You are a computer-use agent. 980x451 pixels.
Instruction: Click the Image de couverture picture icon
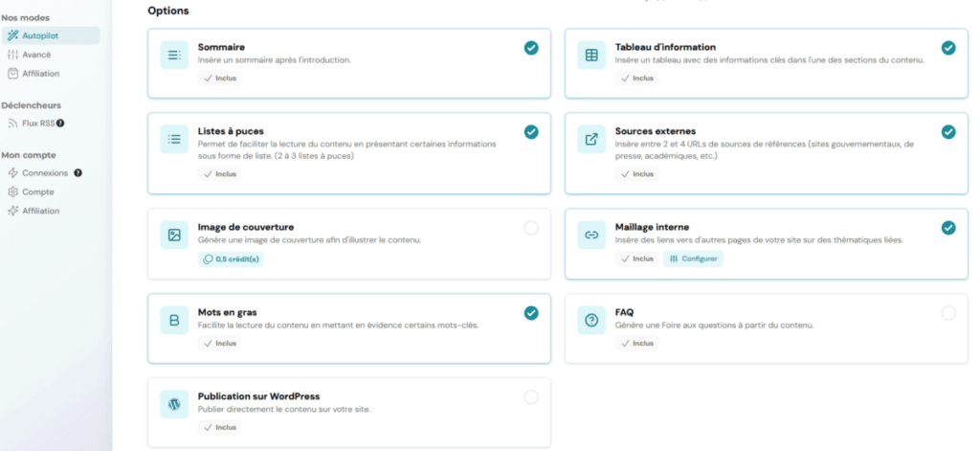[174, 236]
